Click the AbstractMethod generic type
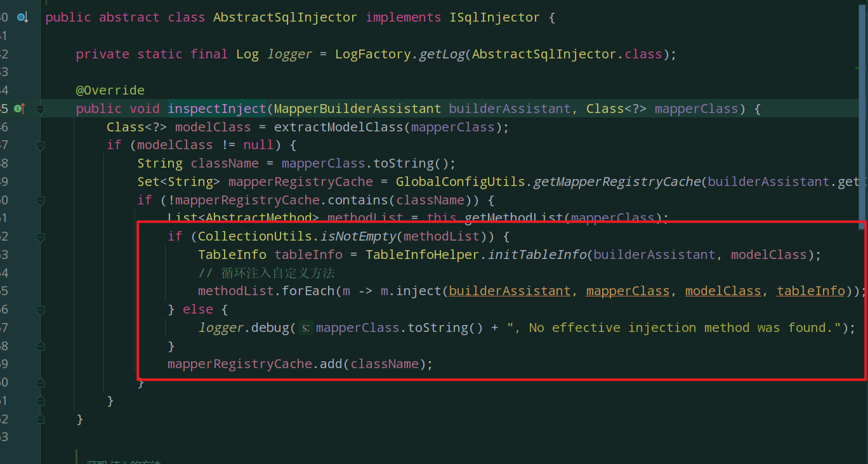868x464 pixels. click(x=259, y=218)
